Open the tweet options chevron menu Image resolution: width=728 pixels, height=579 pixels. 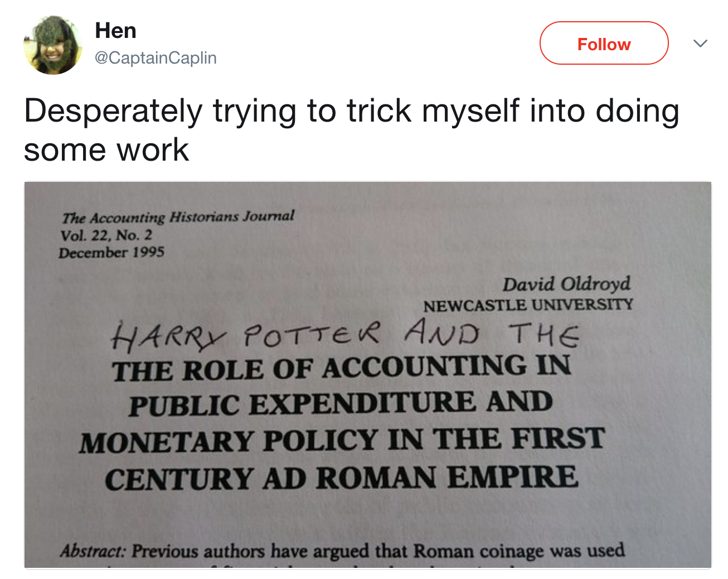click(x=700, y=43)
